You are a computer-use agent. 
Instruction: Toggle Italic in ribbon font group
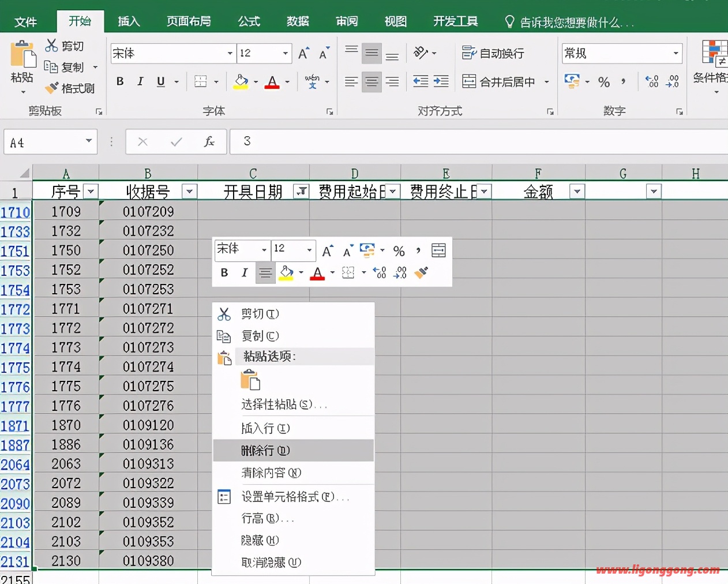coord(140,81)
